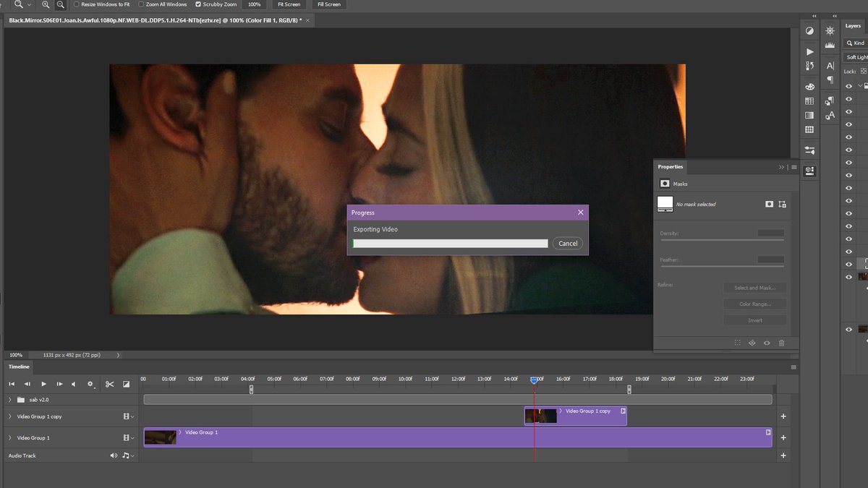Image resolution: width=868 pixels, height=488 pixels.
Task: Click the 100% zoom button
Action: [254, 4]
